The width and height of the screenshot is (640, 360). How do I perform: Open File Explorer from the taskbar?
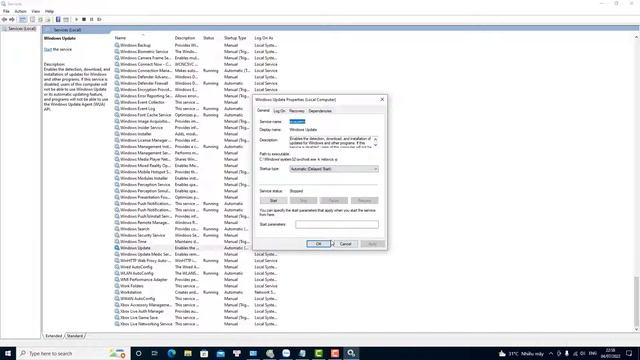pyautogui.click(x=188, y=353)
